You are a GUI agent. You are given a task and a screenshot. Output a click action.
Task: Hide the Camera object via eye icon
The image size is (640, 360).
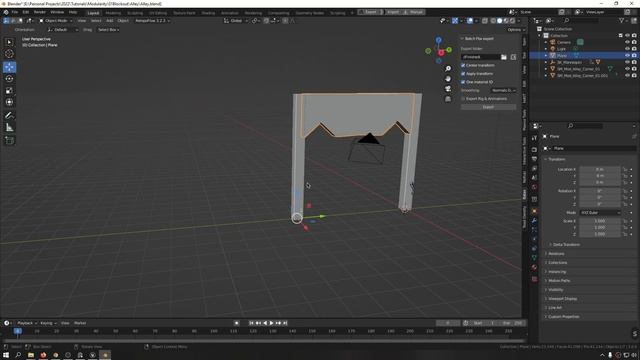tap(627, 42)
